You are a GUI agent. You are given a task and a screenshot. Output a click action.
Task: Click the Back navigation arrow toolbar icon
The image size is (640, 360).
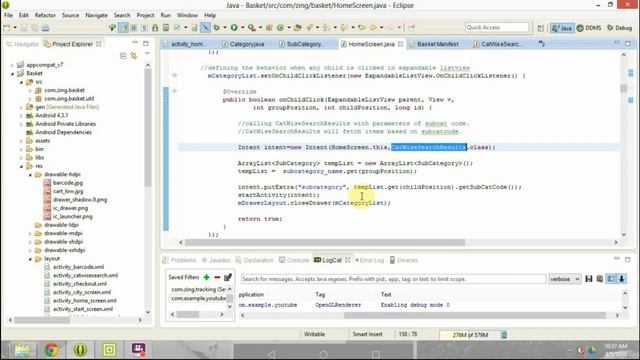373,28
